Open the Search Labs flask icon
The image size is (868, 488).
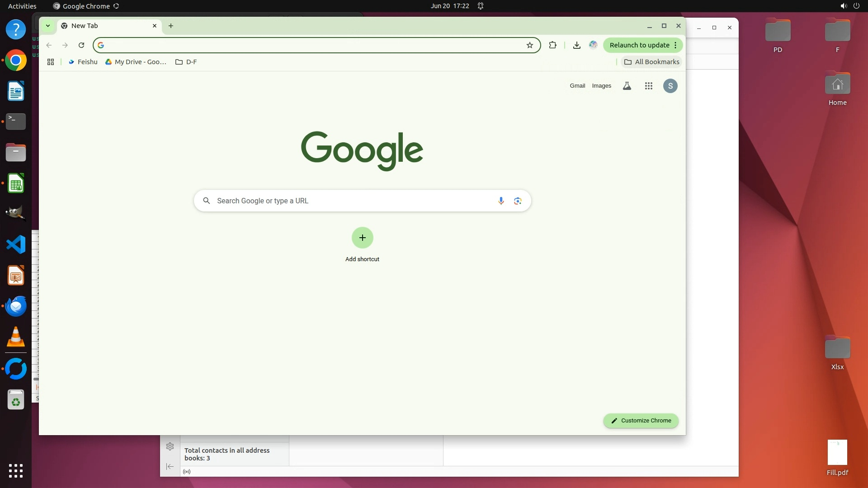[627, 86]
